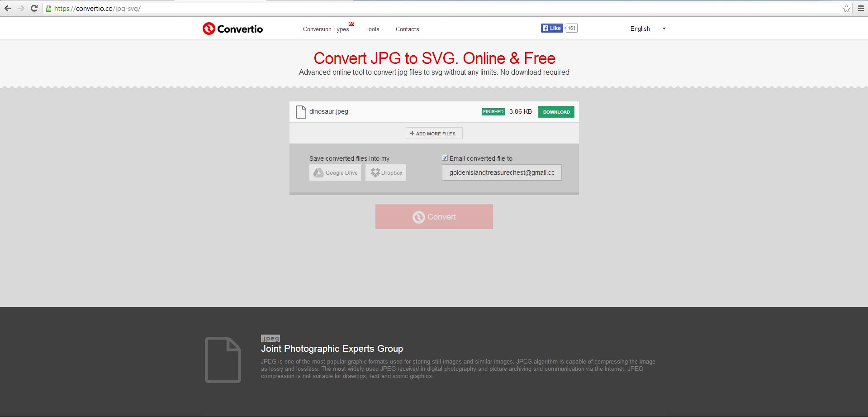Bookmark page with the star icon
This screenshot has height=417, width=868.
pyautogui.click(x=846, y=8)
